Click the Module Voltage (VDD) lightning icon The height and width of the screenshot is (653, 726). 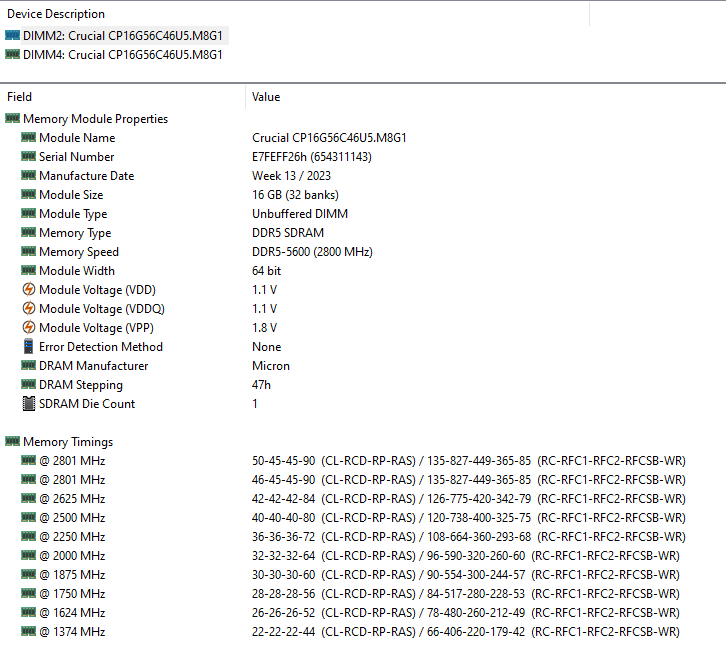[28, 290]
